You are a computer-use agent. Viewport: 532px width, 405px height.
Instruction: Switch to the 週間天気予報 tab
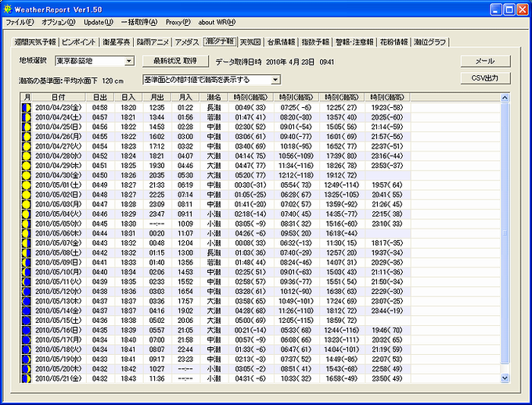pyautogui.click(x=35, y=42)
